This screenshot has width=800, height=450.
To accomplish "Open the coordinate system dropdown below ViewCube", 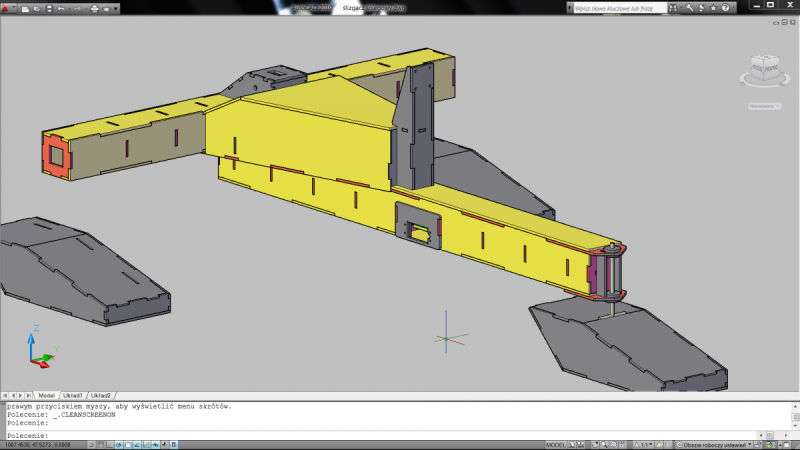I will 765,105.
